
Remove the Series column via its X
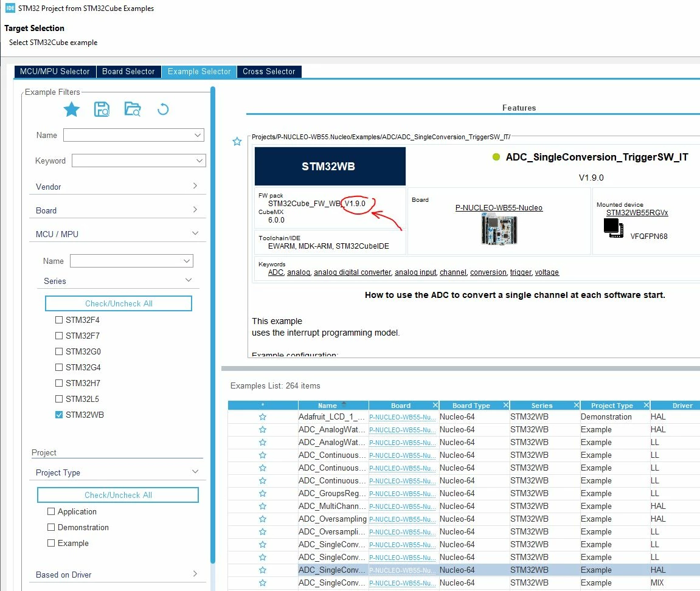[577, 406]
